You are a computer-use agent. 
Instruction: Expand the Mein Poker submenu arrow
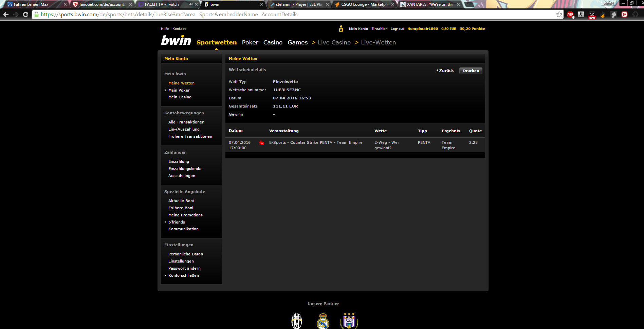pos(165,90)
